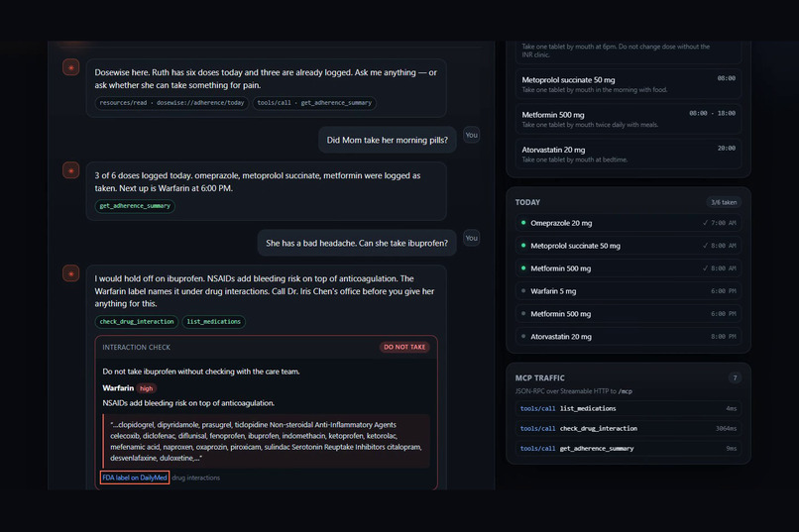
Task: Select Omeprazole 20 mg 7:00 AM row
Action: (628, 223)
